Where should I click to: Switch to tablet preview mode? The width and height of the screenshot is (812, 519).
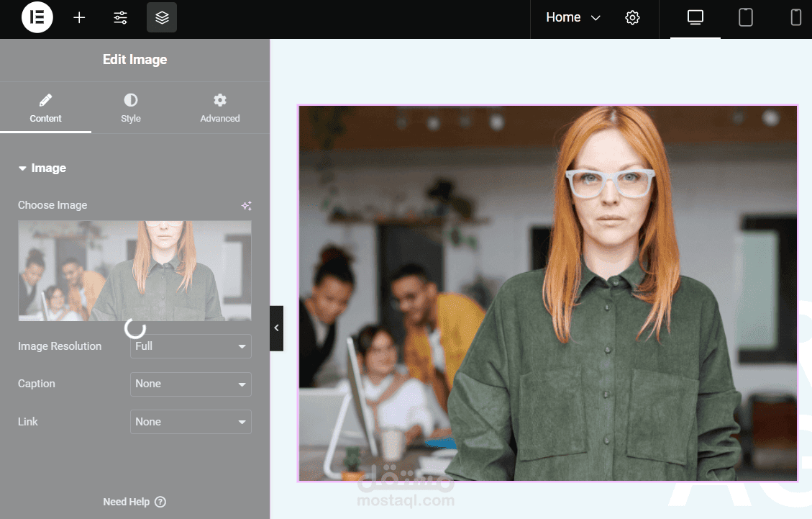point(746,17)
